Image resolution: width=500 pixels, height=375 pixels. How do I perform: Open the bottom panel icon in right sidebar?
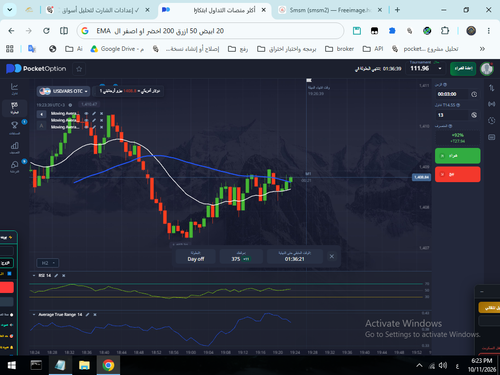point(492,137)
